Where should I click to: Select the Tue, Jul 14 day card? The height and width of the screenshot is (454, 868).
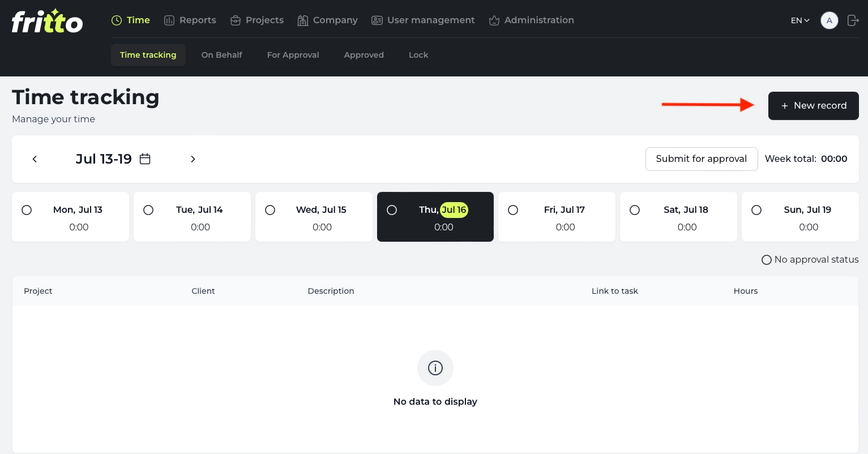coord(192,217)
